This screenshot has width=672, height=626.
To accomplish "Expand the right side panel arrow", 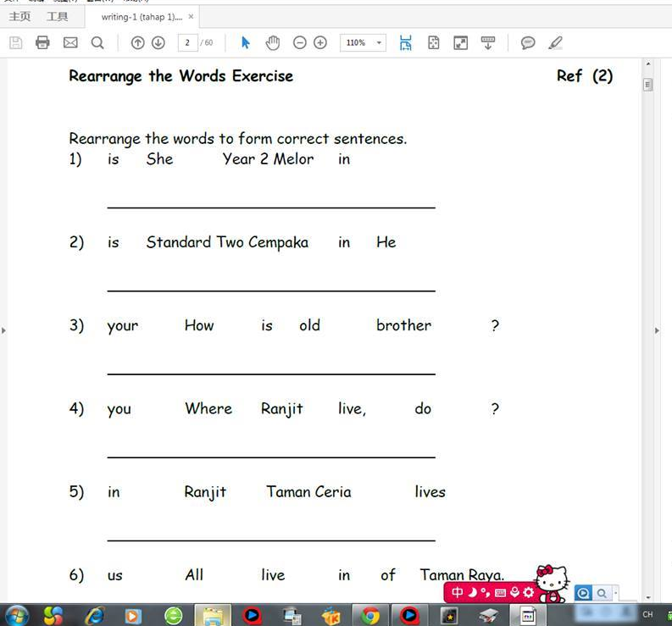I will (658, 330).
